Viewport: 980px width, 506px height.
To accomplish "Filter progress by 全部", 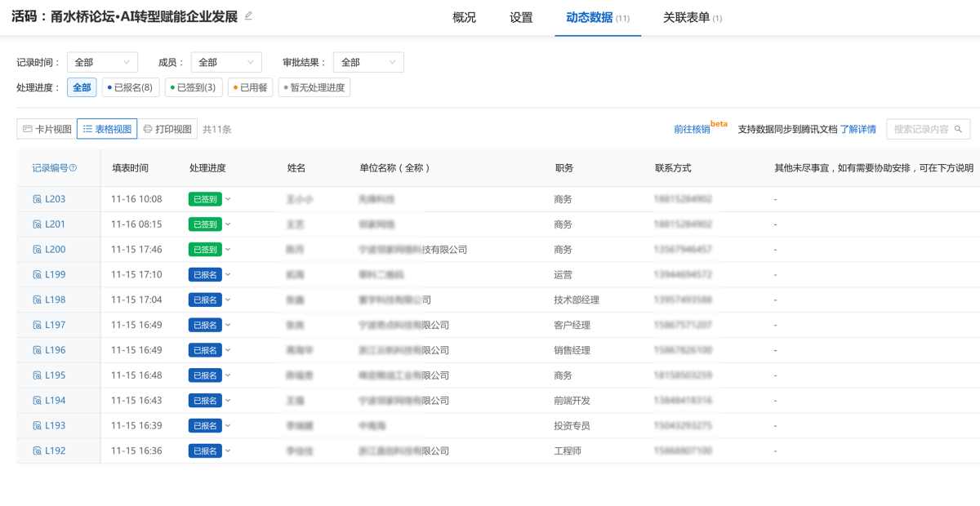I will tap(82, 87).
